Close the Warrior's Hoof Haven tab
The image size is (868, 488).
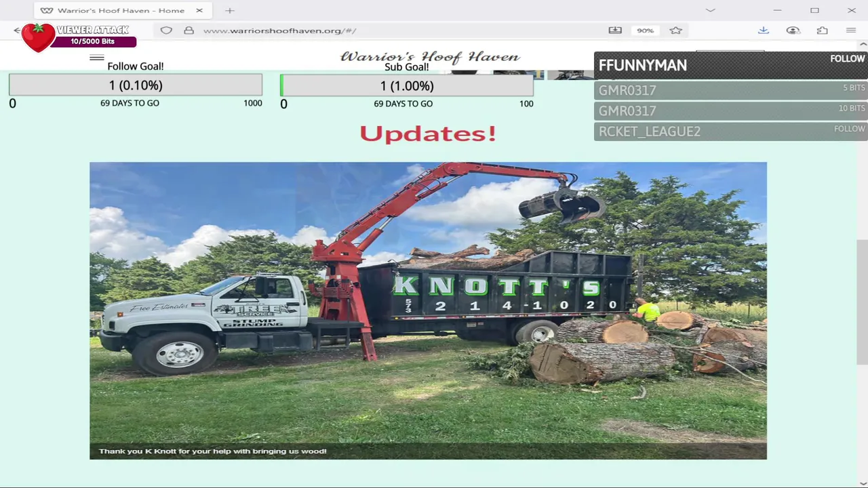click(x=199, y=10)
